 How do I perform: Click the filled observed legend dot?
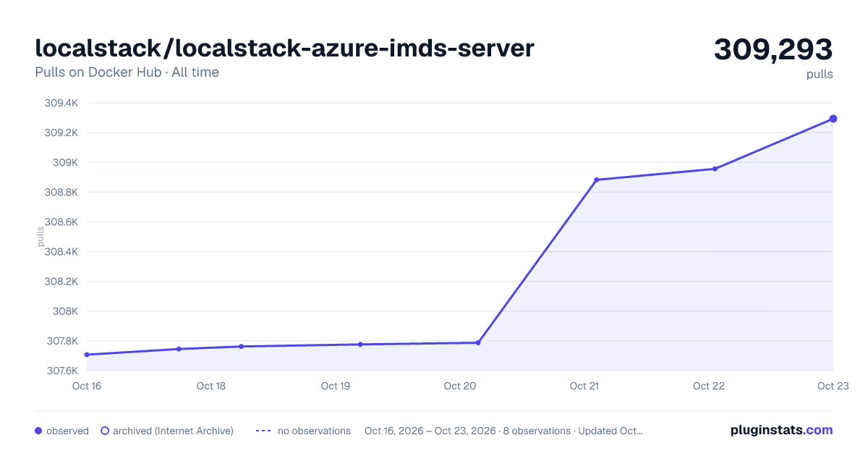pos(38,431)
